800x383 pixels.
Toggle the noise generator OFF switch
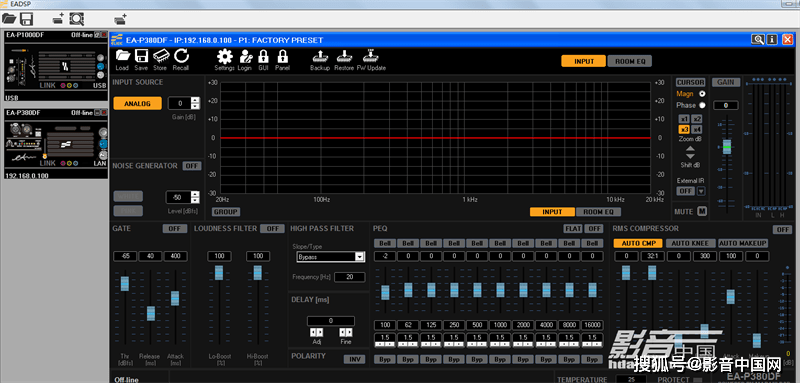click(x=192, y=166)
